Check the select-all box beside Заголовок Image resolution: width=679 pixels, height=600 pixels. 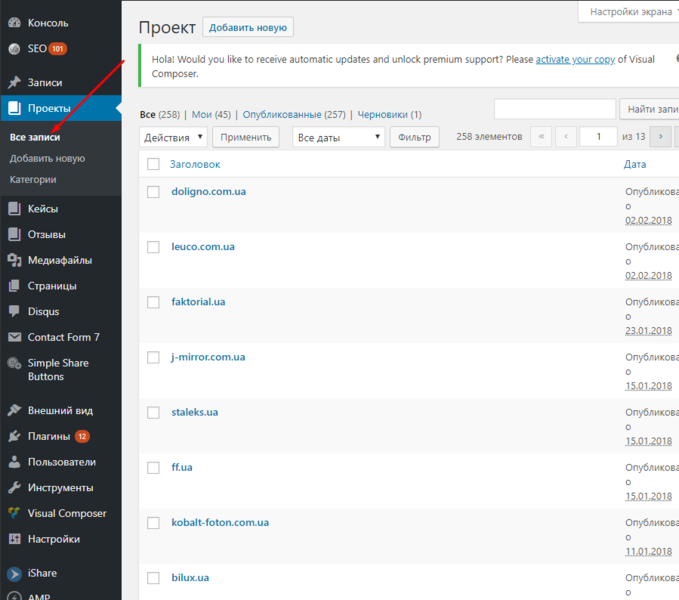click(153, 164)
